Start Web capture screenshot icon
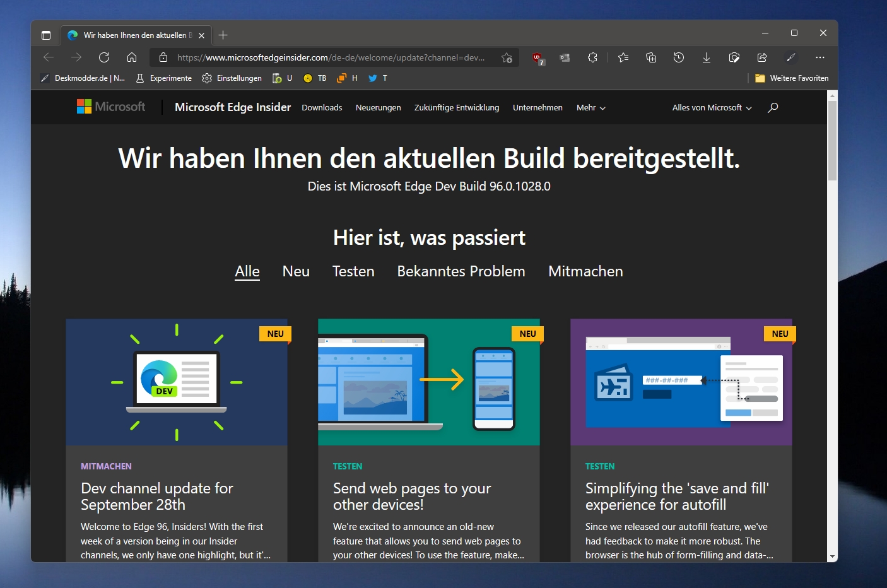This screenshot has width=887, height=588. coord(734,57)
